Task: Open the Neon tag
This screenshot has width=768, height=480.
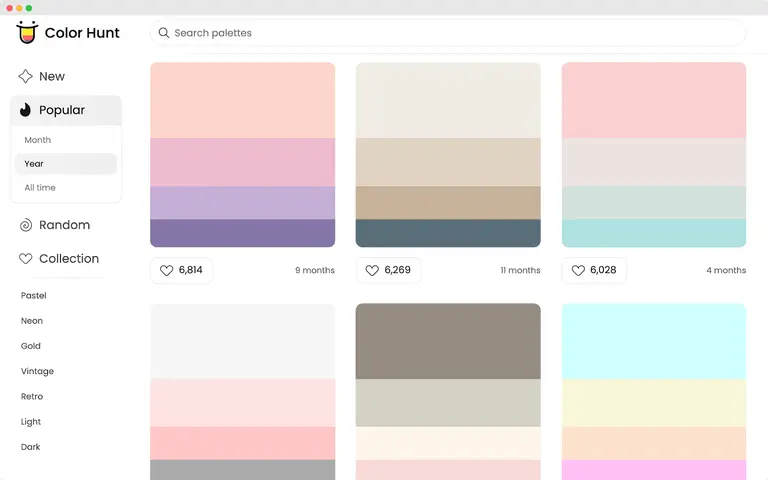Action: (x=32, y=321)
